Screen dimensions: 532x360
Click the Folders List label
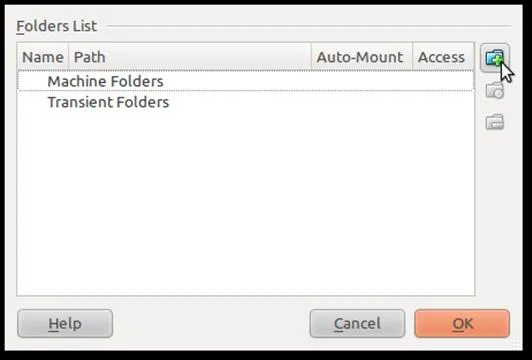(x=57, y=26)
